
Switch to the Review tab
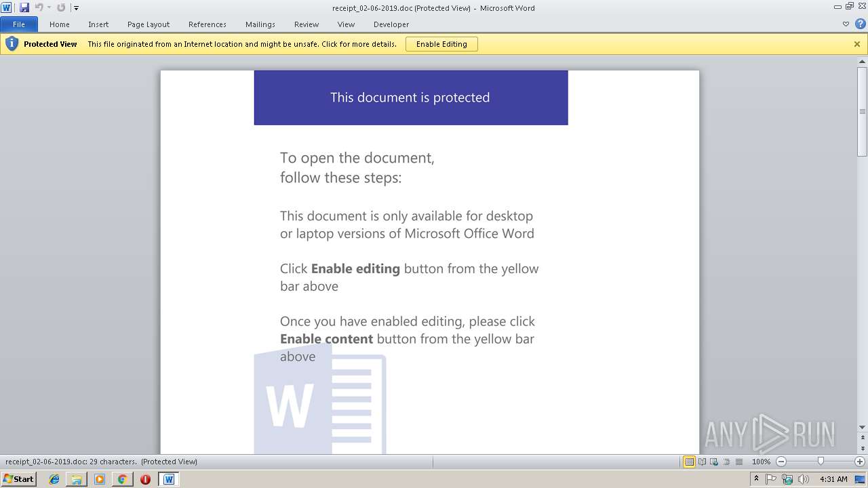coord(307,24)
